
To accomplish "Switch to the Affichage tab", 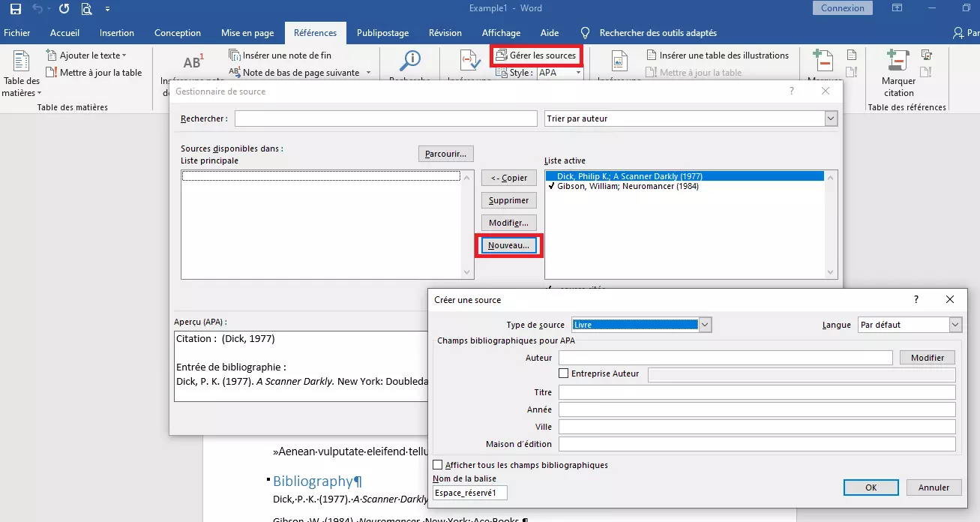I will [501, 33].
